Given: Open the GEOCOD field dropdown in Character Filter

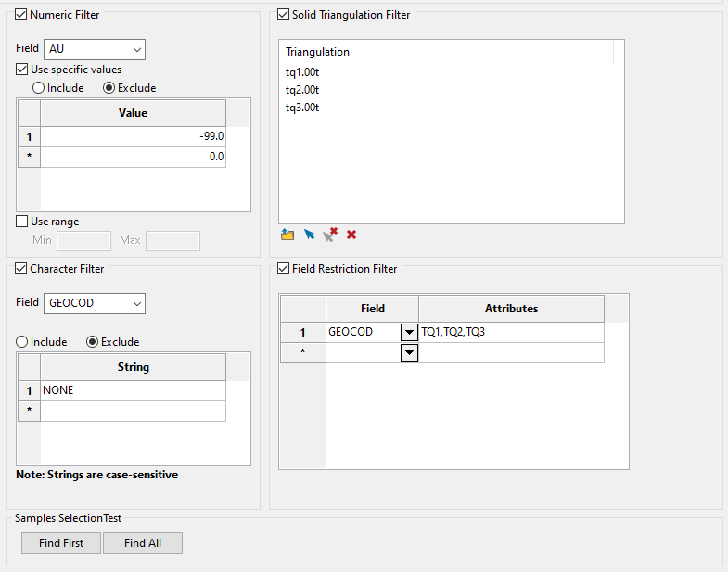Looking at the screenshot, I should click(x=137, y=303).
